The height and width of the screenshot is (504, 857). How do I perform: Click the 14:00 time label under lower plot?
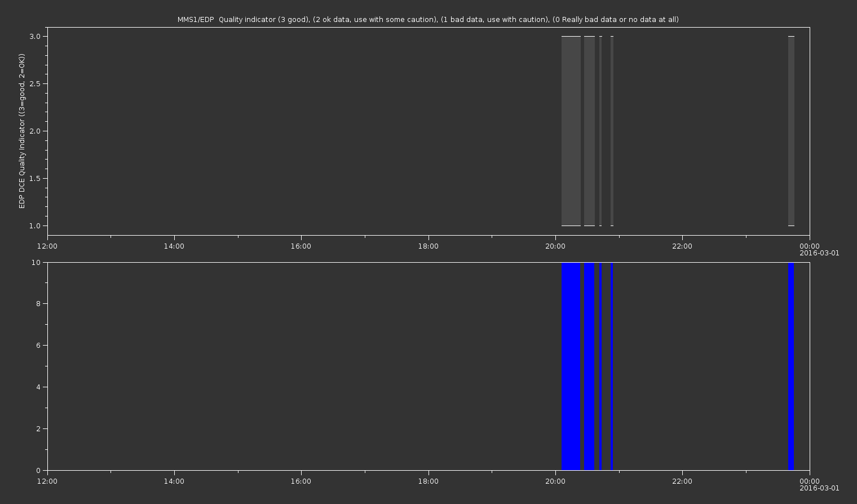pos(174,481)
